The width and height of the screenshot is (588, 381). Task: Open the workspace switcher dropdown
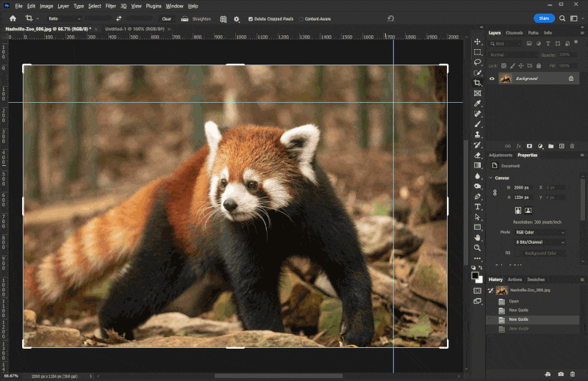(576, 18)
